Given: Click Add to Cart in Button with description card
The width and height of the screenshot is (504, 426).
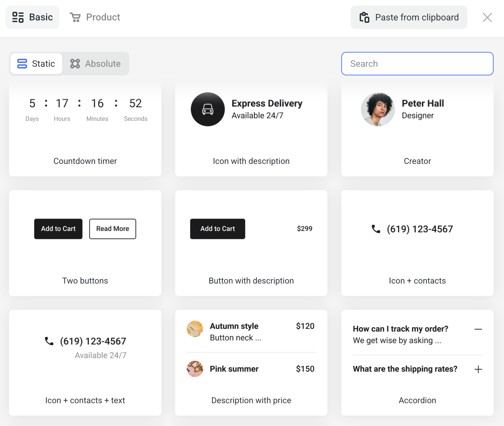Looking at the screenshot, I should pos(217,229).
